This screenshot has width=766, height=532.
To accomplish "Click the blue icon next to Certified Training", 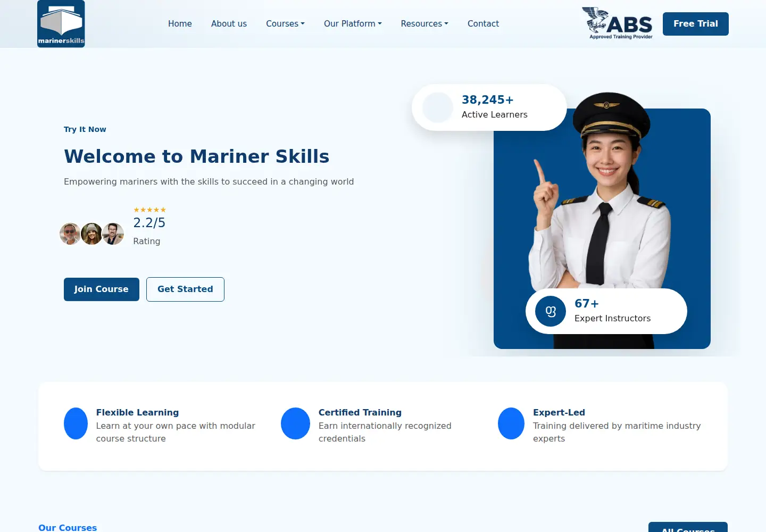I will pyautogui.click(x=295, y=423).
